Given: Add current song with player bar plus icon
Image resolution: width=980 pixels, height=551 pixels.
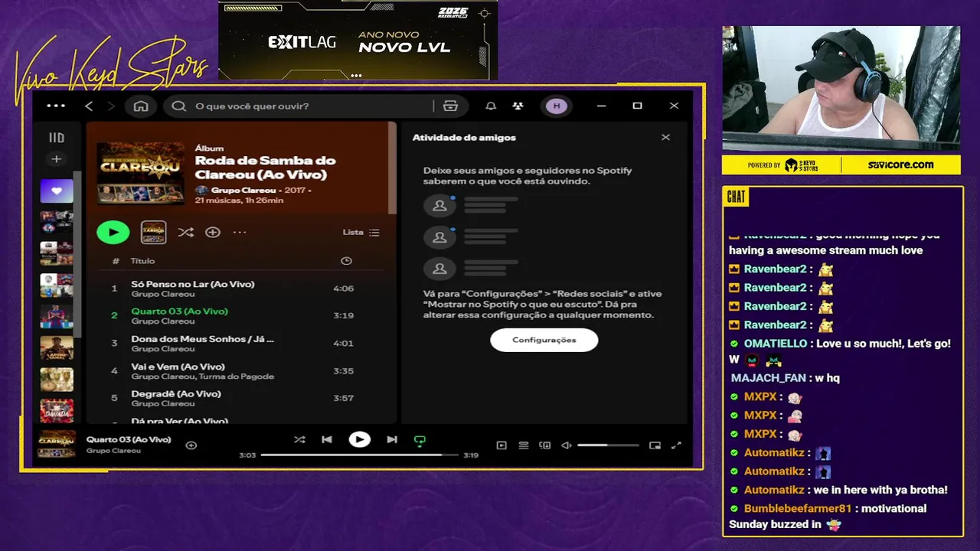Looking at the screenshot, I should click(191, 445).
